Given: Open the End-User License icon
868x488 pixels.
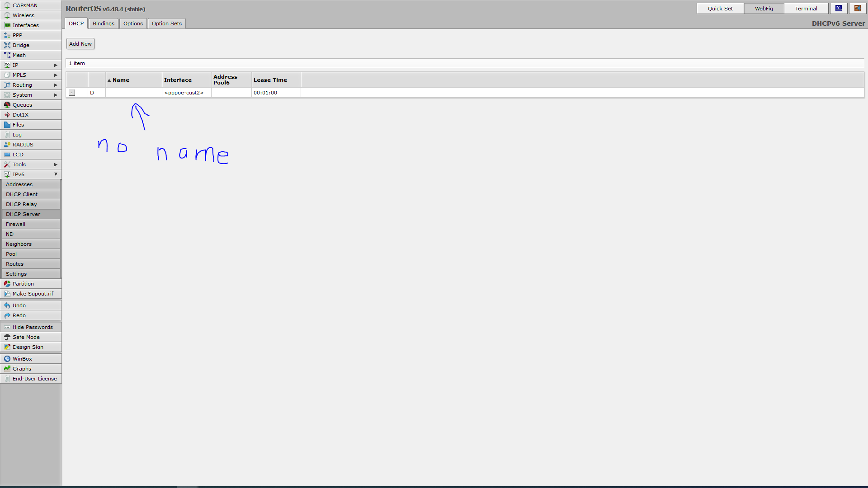Looking at the screenshot, I should (7, 379).
